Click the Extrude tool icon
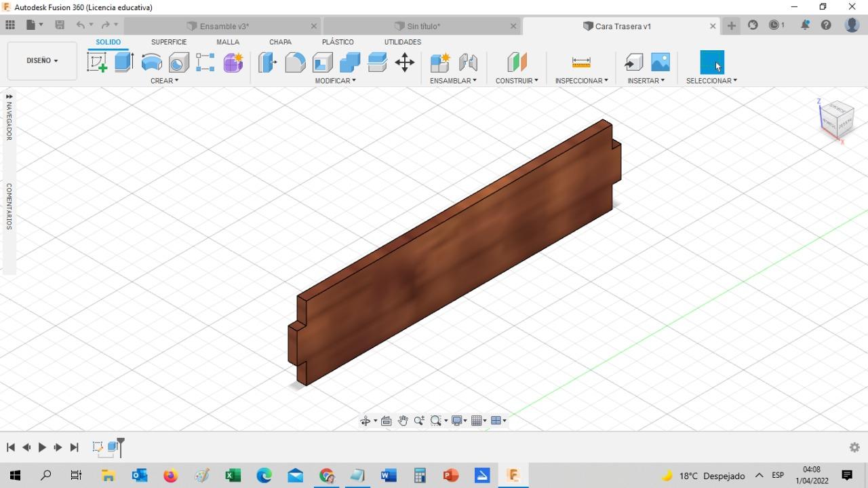Image resolution: width=868 pixels, height=488 pixels. click(123, 62)
